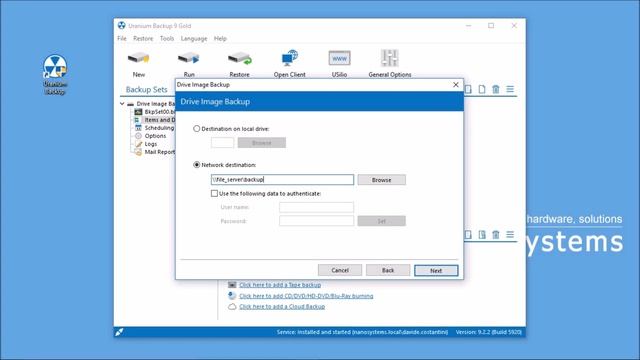
Task: Click Version: 9.2.2 (Build 5920) status text
Action: [x=489, y=332]
